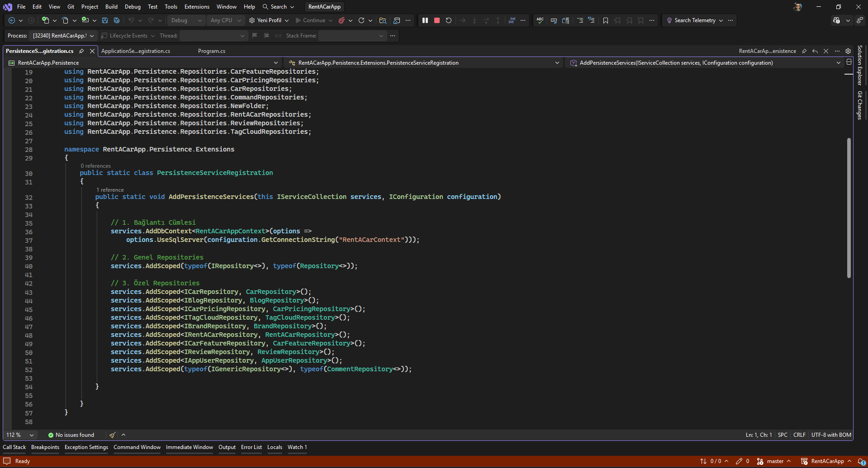Click the code cleanup broom icon
Screen dimensions: 868x468
tap(113, 435)
